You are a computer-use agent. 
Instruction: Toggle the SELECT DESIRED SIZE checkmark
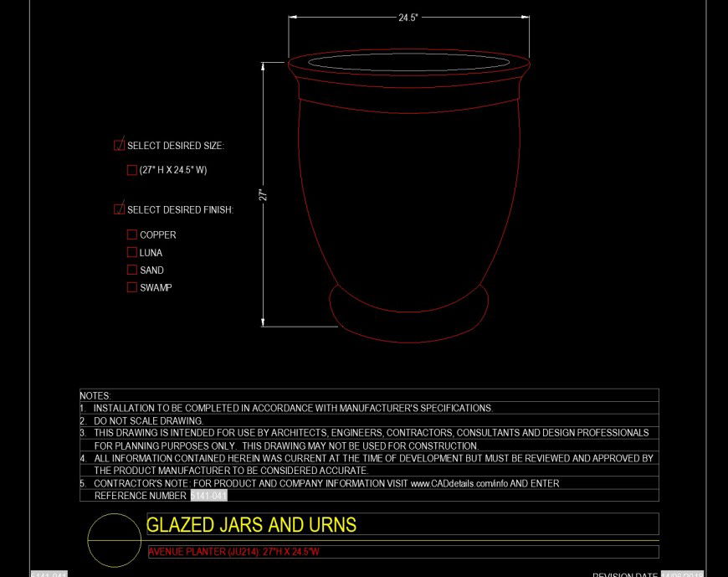coord(118,144)
